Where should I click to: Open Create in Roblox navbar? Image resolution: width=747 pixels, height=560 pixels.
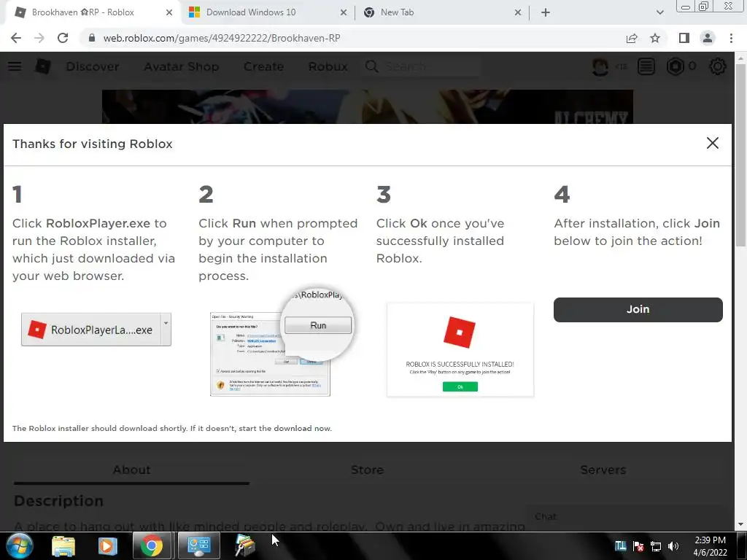pos(263,66)
